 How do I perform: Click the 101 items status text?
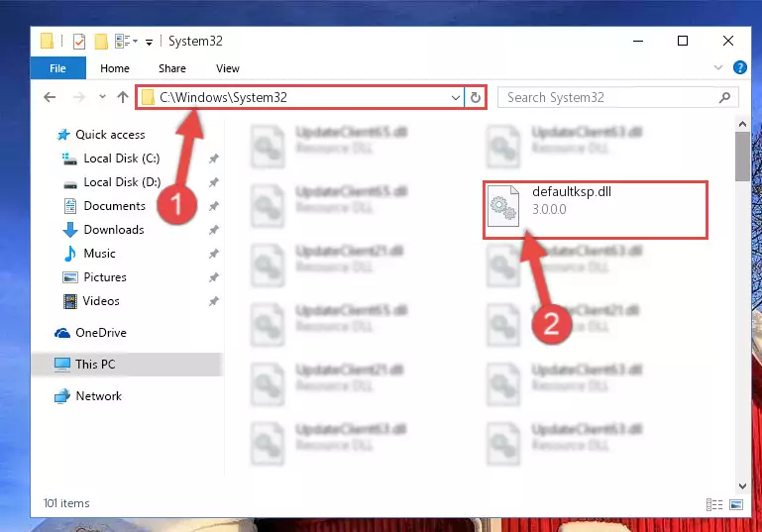click(x=66, y=503)
